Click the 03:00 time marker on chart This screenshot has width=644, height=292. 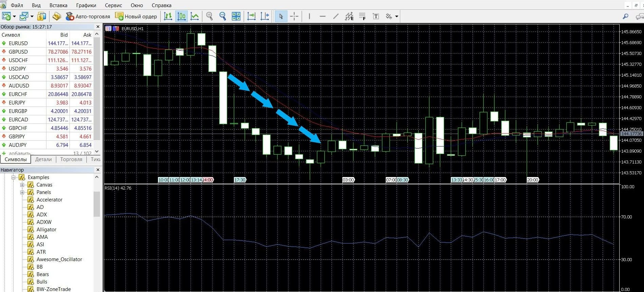coord(348,180)
